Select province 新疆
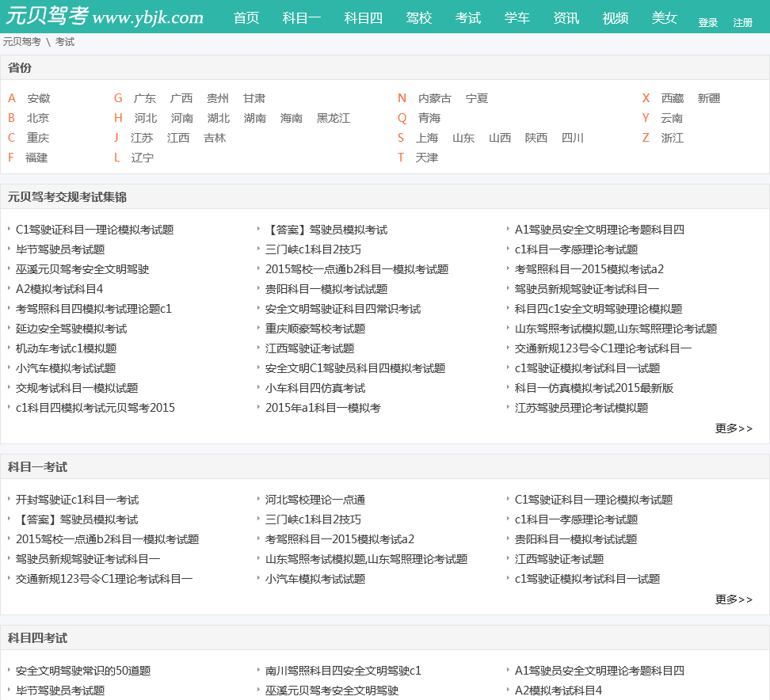This screenshot has height=700, width=770. [709, 98]
